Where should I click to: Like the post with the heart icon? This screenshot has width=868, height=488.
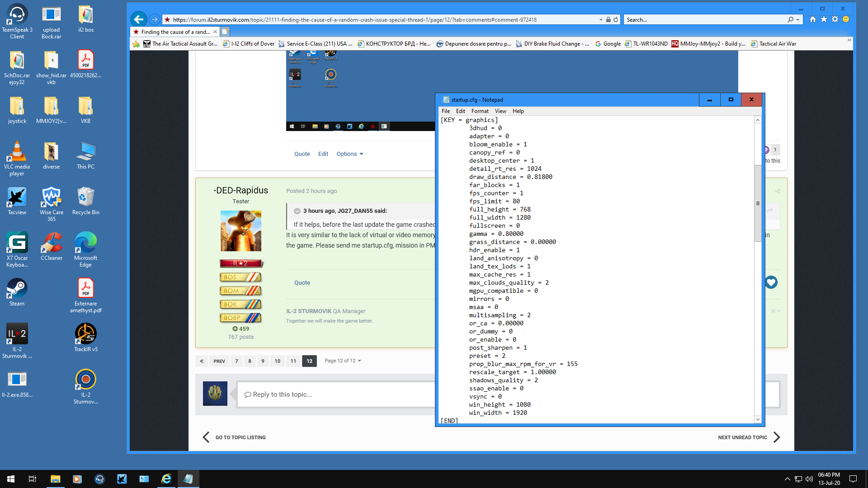coord(771,282)
